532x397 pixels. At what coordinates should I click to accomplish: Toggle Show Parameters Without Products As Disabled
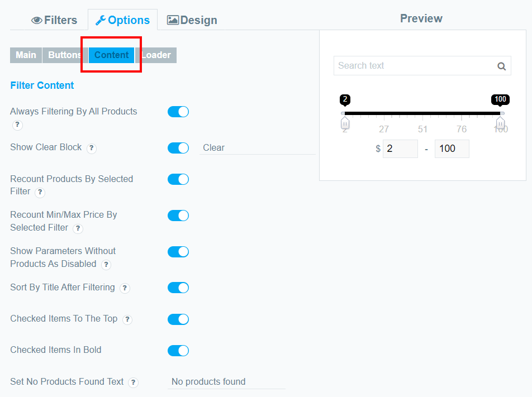(178, 252)
